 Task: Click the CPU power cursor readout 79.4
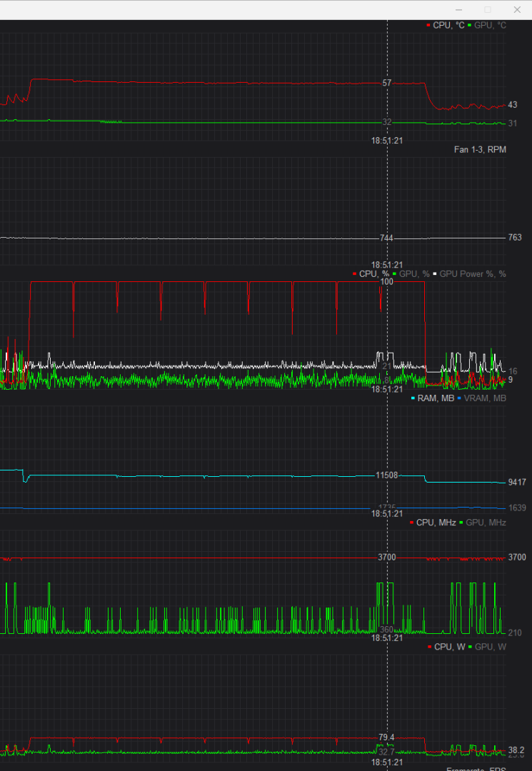(x=386, y=737)
